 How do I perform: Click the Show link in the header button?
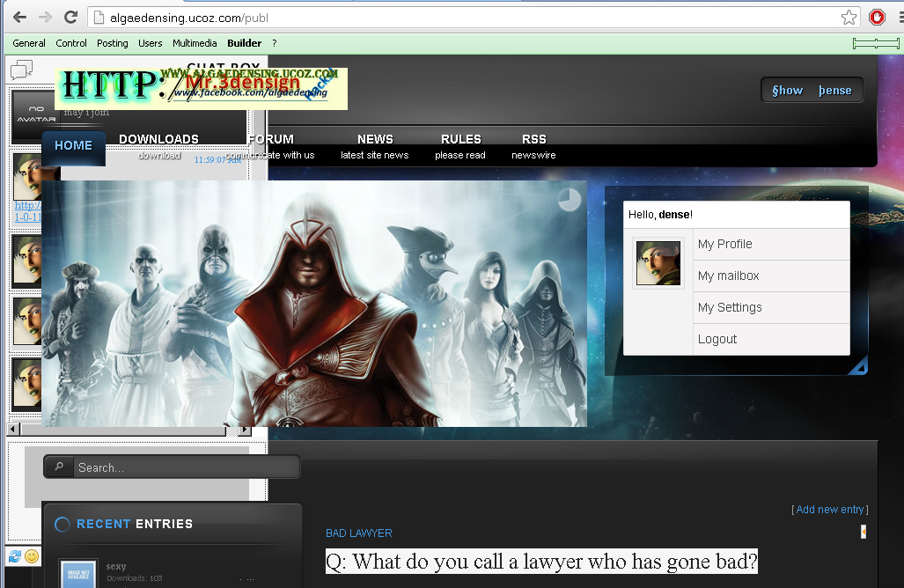click(788, 91)
